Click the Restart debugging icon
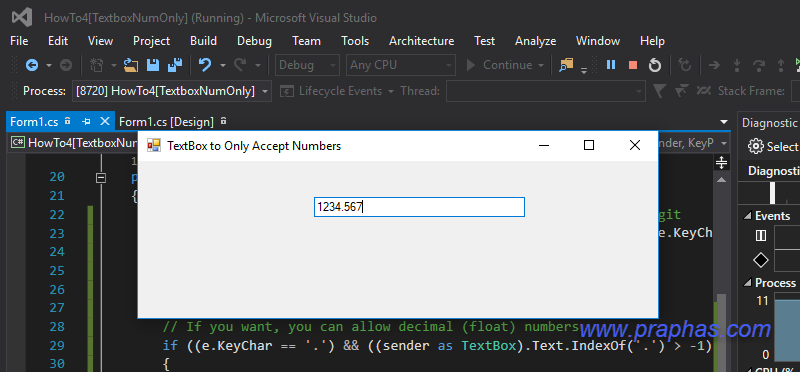The image size is (800, 372). (655, 65)
